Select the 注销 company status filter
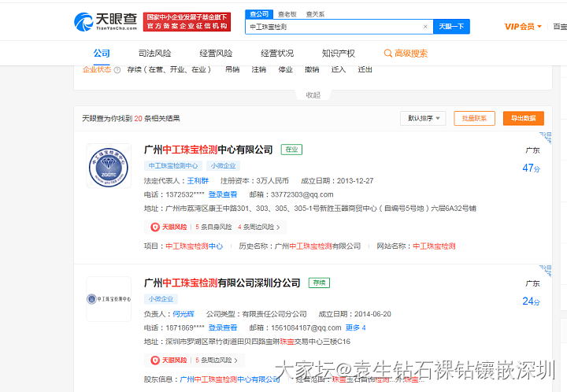This screenshot has width=567, height=392. pos(258,69)
